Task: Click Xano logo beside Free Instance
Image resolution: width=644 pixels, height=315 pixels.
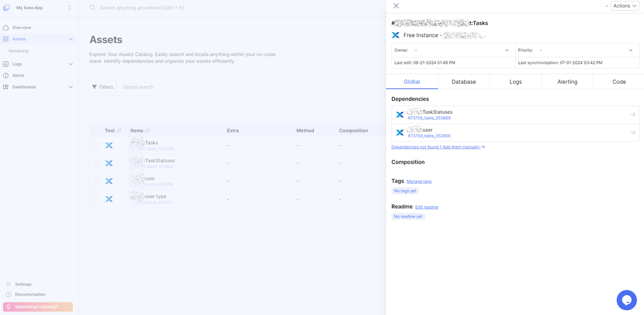Action: click(396, 35)
